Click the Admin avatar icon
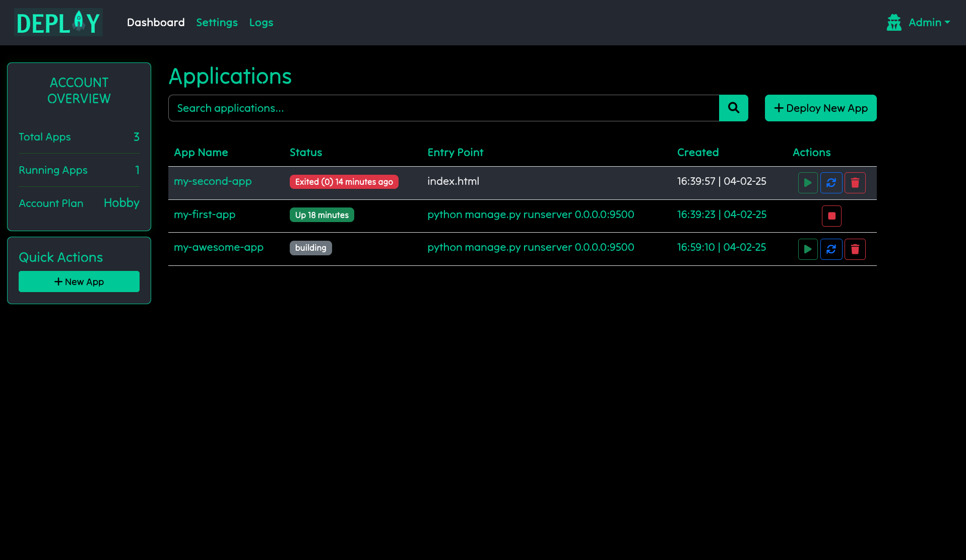The width and height of the screenshot is (966, 560). click(894, 23)
